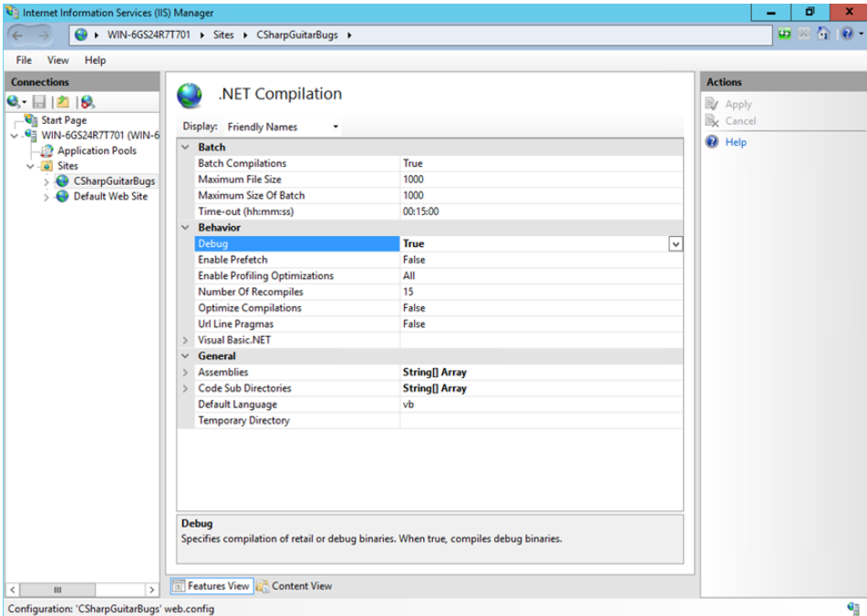Click the Up folder icon in Connections
Viewport: 867px width, 616px height.
pyautogui.click(x=61, y=102)
